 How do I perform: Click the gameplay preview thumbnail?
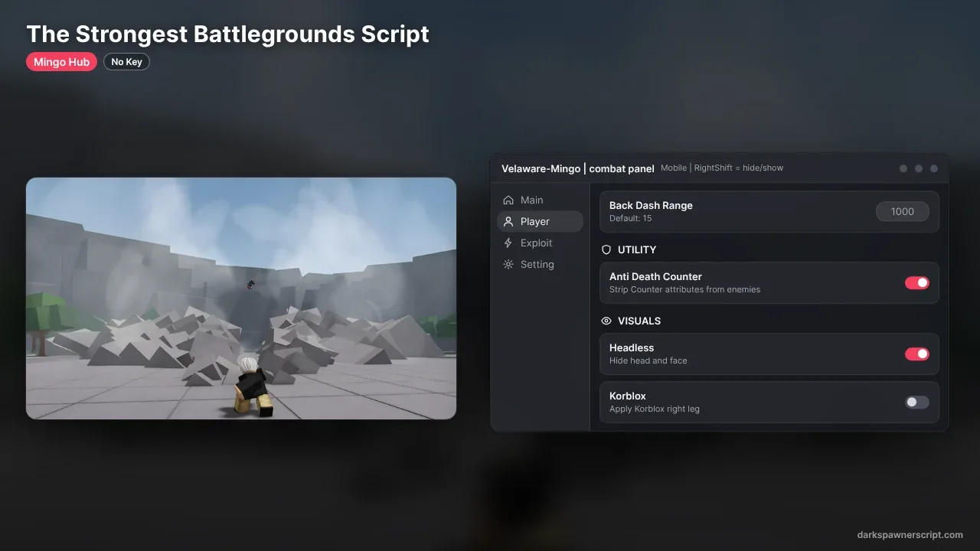click(241, 298)
